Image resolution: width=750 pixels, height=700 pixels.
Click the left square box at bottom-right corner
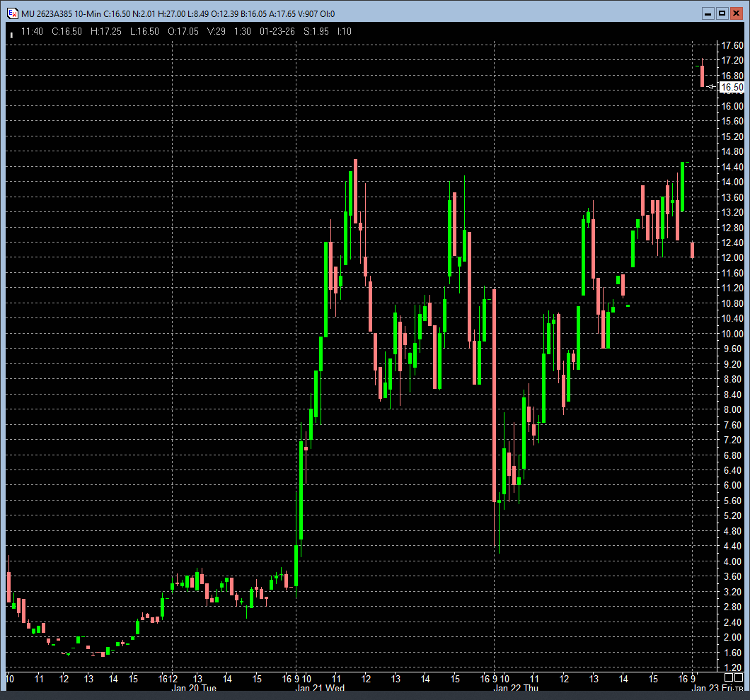click(x=727, y=677)
